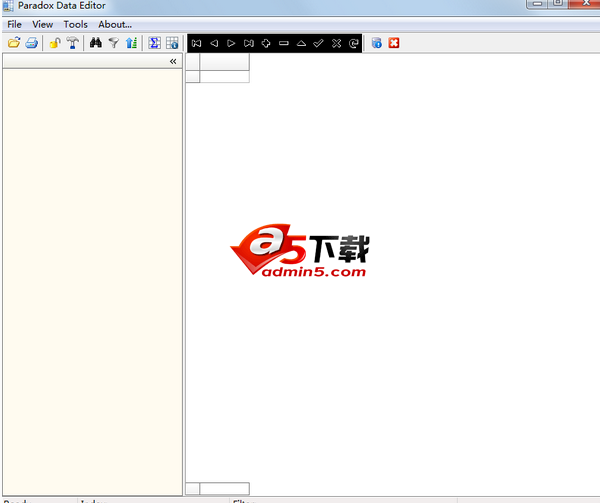
Task: Refresh data with the circular arrow button
Action: 354,43
